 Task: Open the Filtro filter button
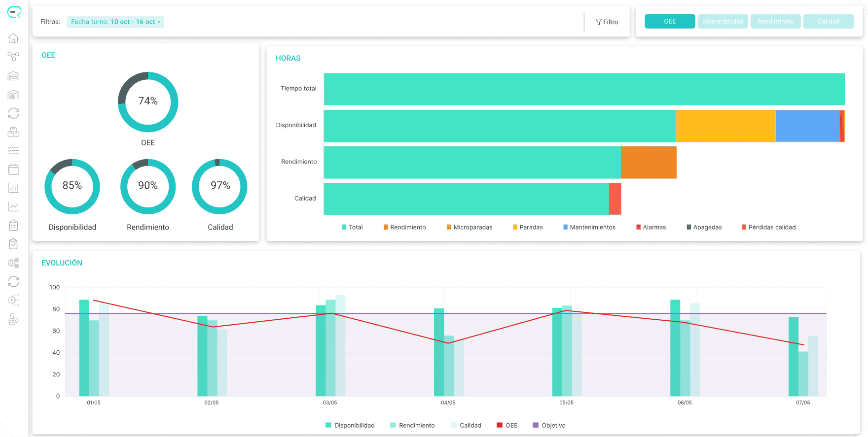607,22
